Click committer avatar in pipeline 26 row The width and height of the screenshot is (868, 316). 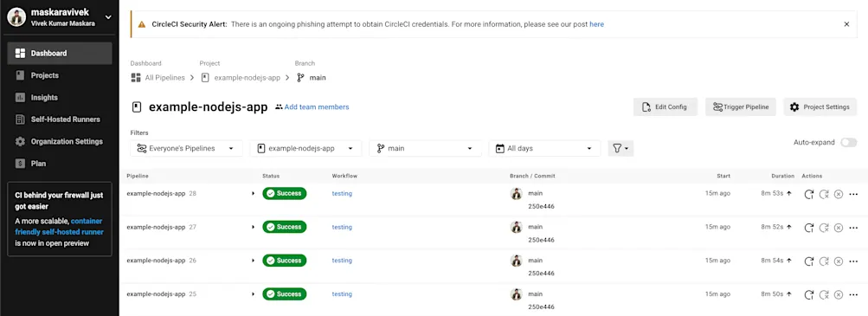516,260
